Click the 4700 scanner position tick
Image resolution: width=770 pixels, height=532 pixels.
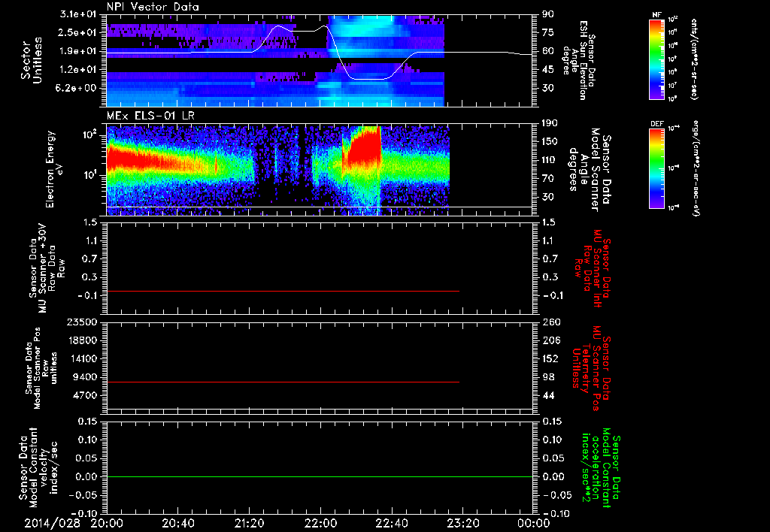(86, 395)
